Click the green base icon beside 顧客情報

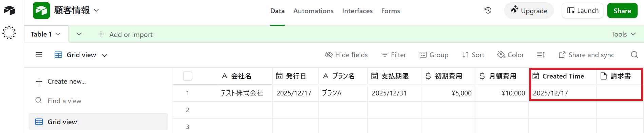[41, 10]
